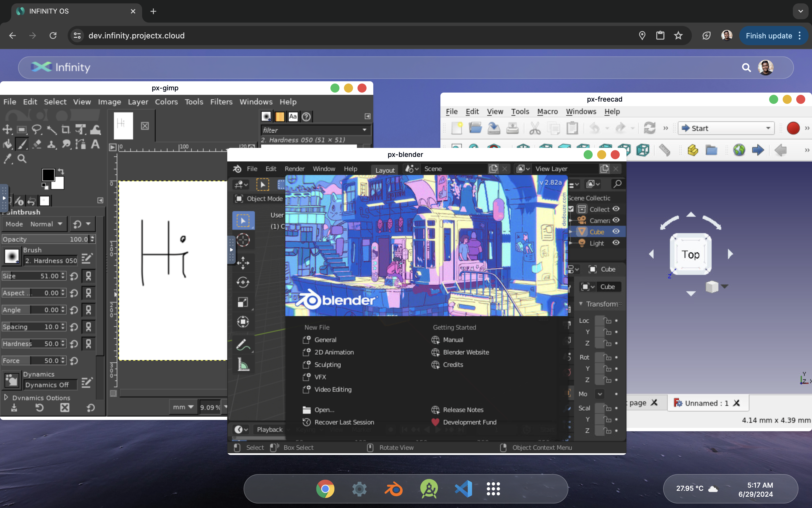Open Visual Studio Code from the dock
812x508 pixels.
[x=464, y=489]
